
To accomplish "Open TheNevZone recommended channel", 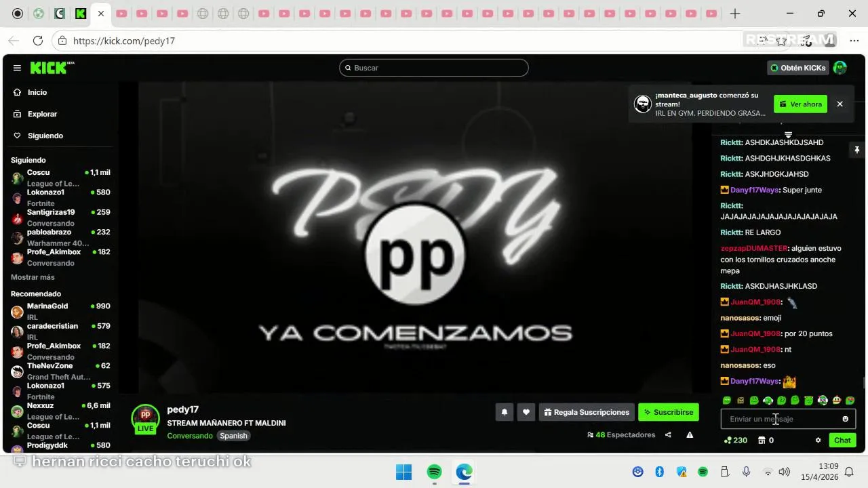I will pyautogui.click(x=60, y=371).
